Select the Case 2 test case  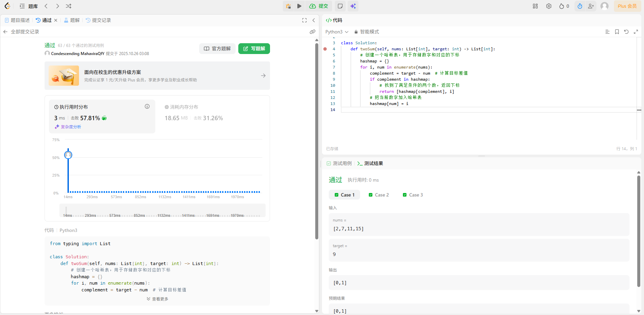pos(379,195)
